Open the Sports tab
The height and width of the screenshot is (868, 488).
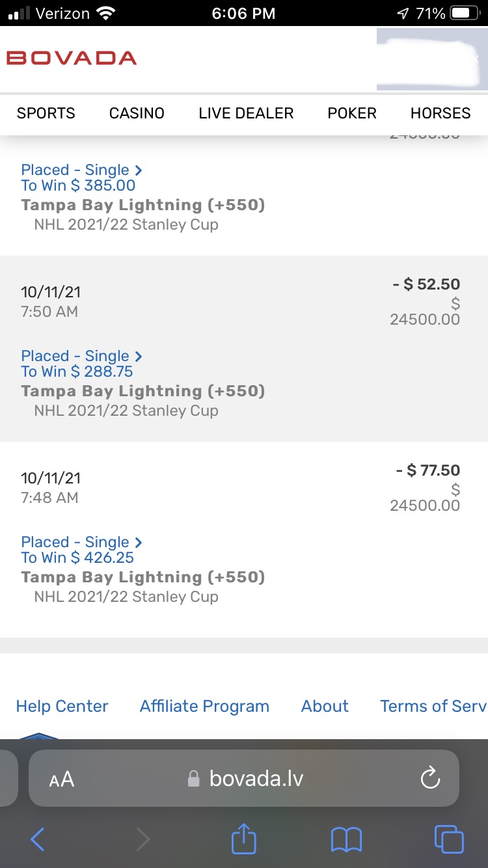click(46, 113)
